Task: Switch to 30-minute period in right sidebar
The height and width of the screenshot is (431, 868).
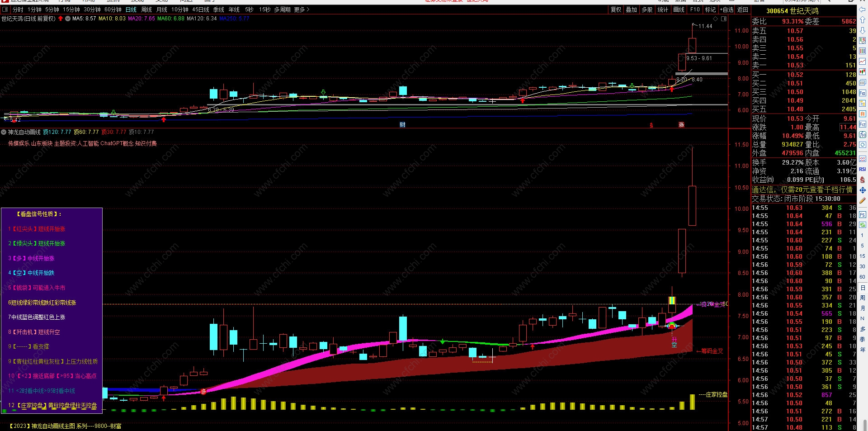Action: coord(863,266)
